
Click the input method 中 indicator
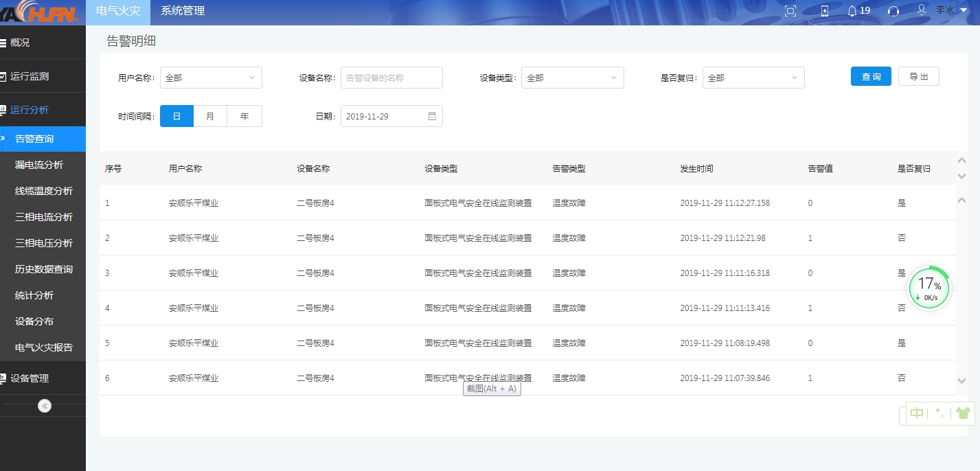coord(917,413)
